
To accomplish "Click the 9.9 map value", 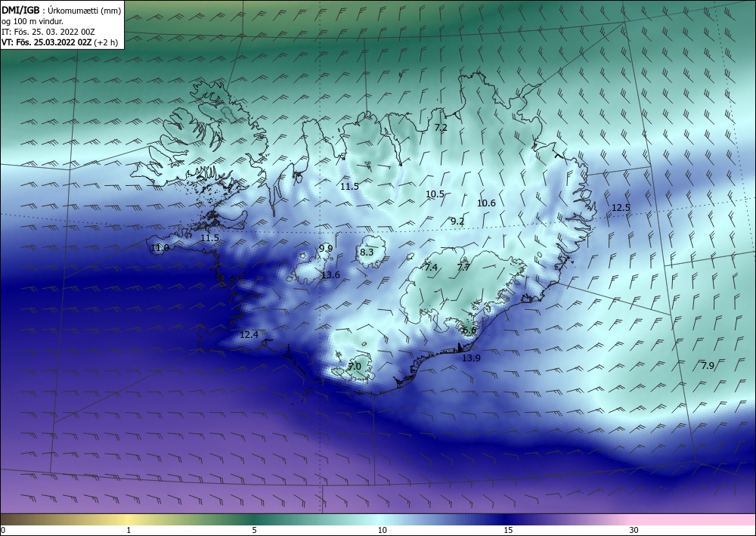I will [x=326, y=249].
